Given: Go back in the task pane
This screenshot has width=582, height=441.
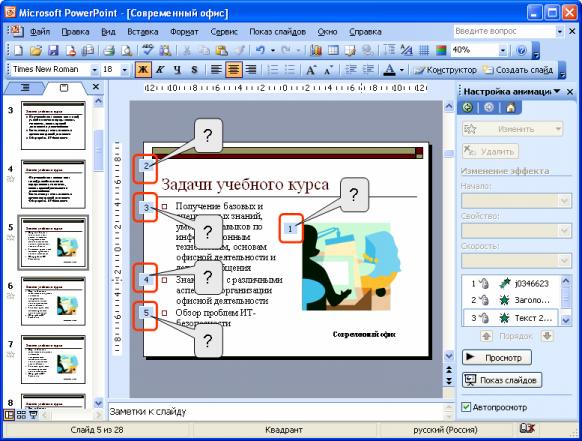Looking at the screenshot, I should click(468, 107).
